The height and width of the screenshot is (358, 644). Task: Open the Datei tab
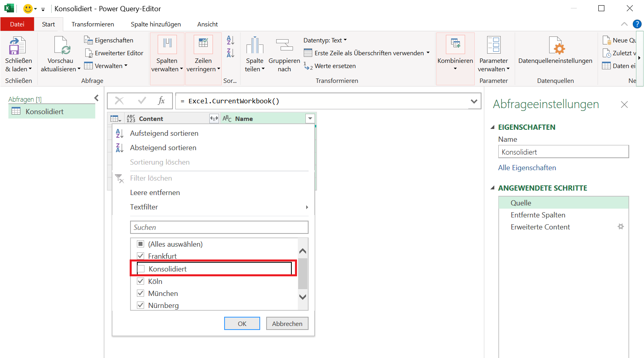tap(17, 24)
